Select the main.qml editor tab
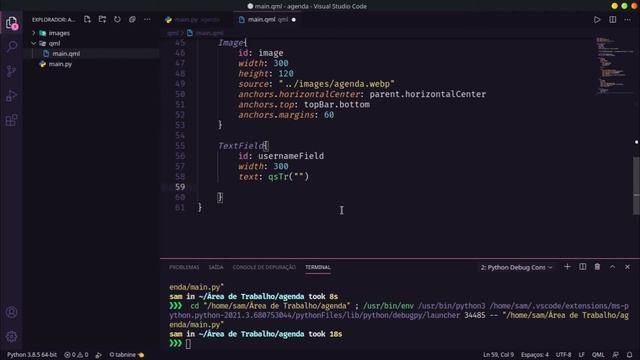Viewport: 640px width, 360px height. 267,20
